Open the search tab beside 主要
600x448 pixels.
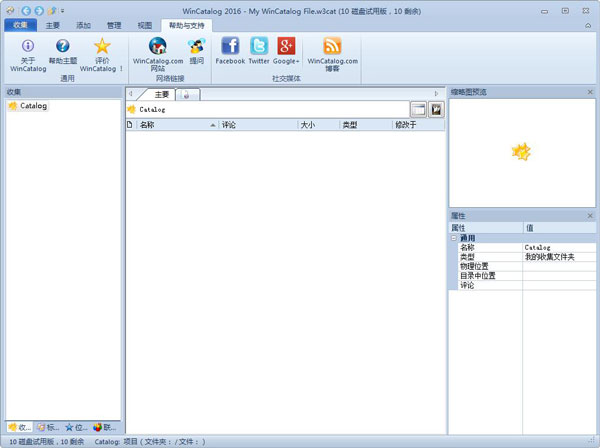click(x=188, y=94)
